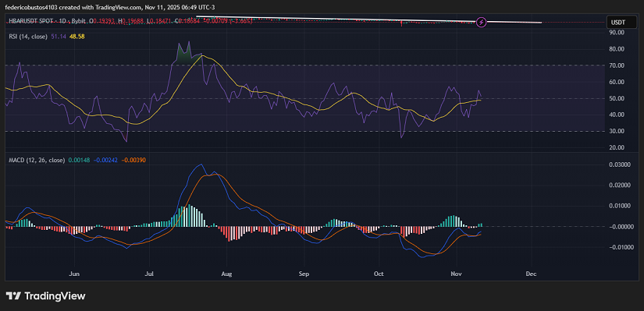
Task: Click the 0.01000 MACD axis label
Action: 619,206
